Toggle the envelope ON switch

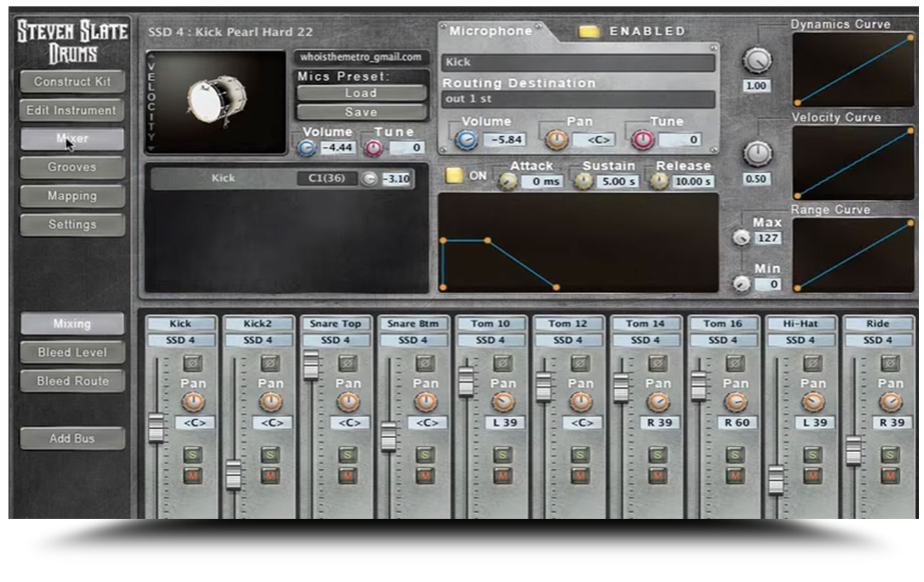click(x=454, y=175)
